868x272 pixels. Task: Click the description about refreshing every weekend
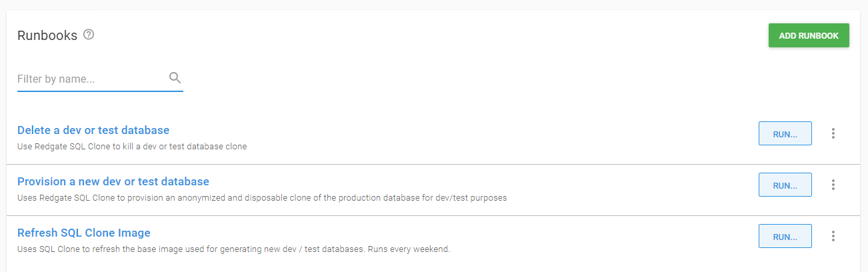click(x=233, y=249)
